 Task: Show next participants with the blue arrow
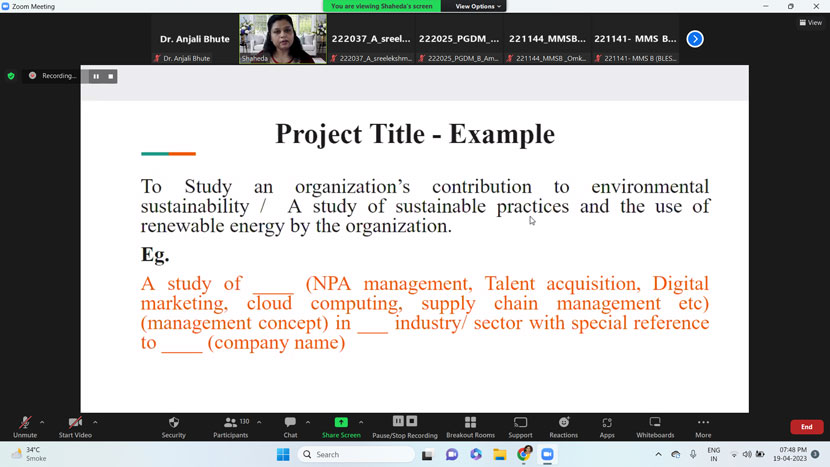point(695,39)
